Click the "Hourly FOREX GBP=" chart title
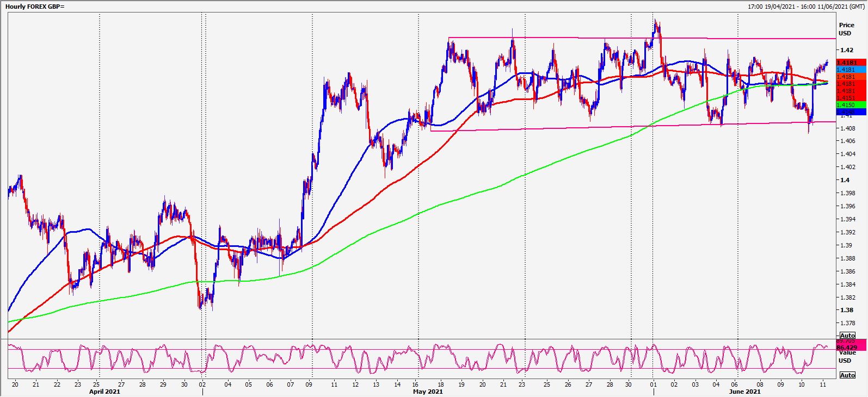Image resolution: width=868 pixels, height=397 pixels. pyautogui.click(x=35, y=7)
